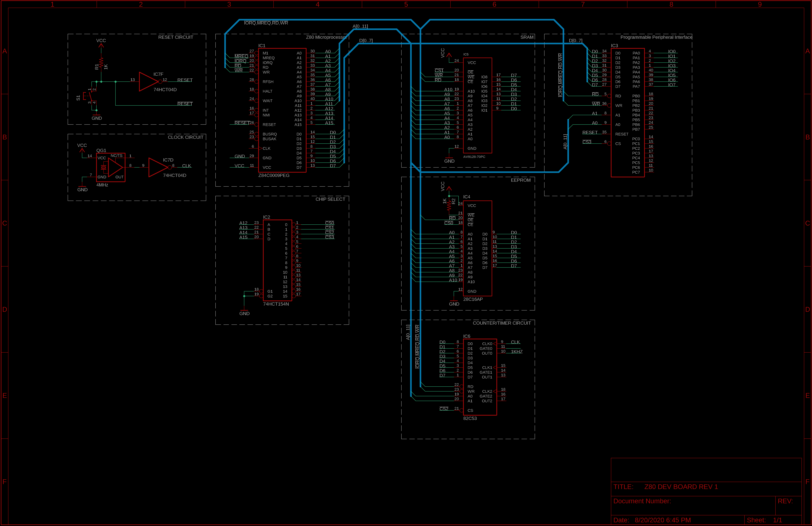This screenshot has width=812, height=526.
Task: Click the 1KHZ net label on IC6
Action: tap(517, 352)
